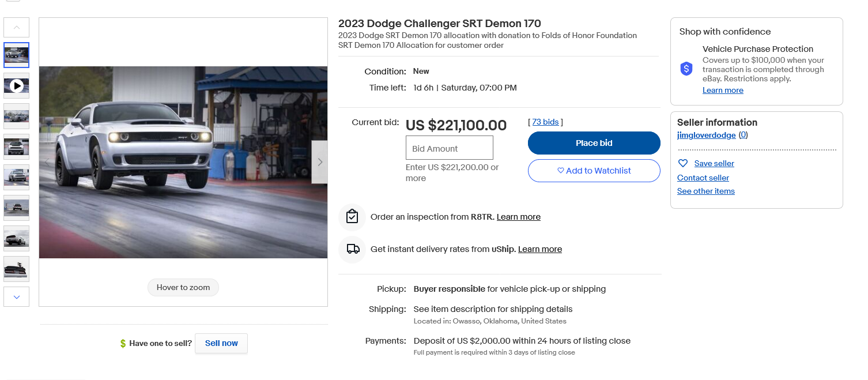The height and width of the screenshot is (380, 868).
Task: Select the first car thumbnail image
Action: tap(17, 55)
